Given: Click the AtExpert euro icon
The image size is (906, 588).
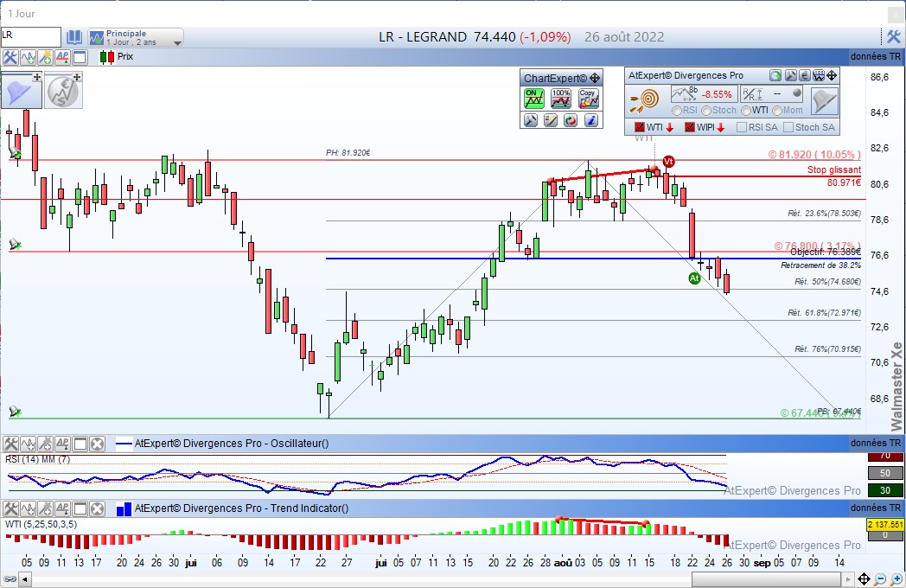Looking at the screenshot, I should (805, 75).
